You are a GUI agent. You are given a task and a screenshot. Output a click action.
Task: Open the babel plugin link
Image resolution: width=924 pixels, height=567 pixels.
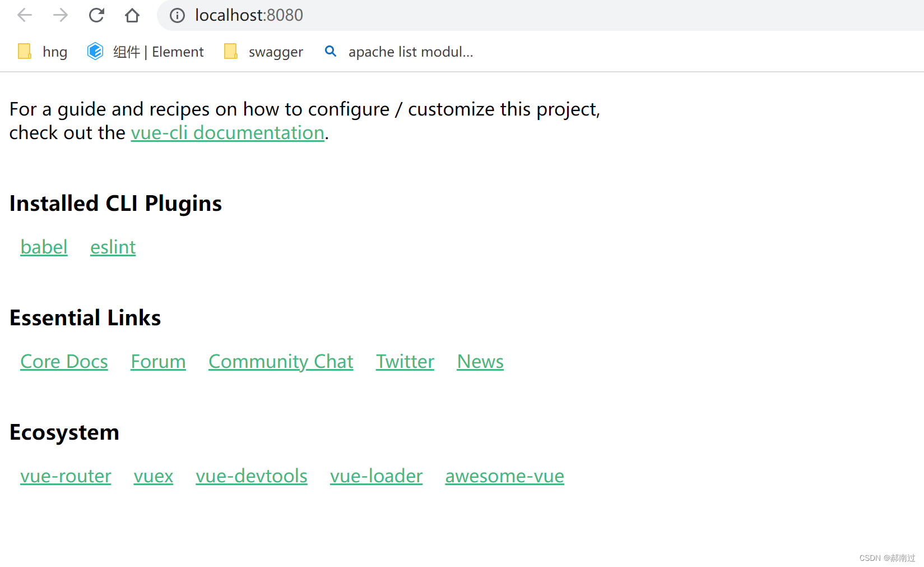click(x=44, y=247)
